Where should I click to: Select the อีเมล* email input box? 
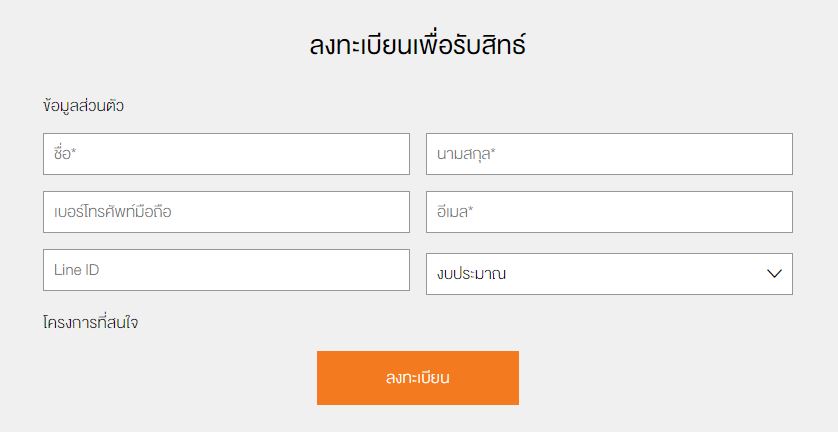[x=609, y=212]
